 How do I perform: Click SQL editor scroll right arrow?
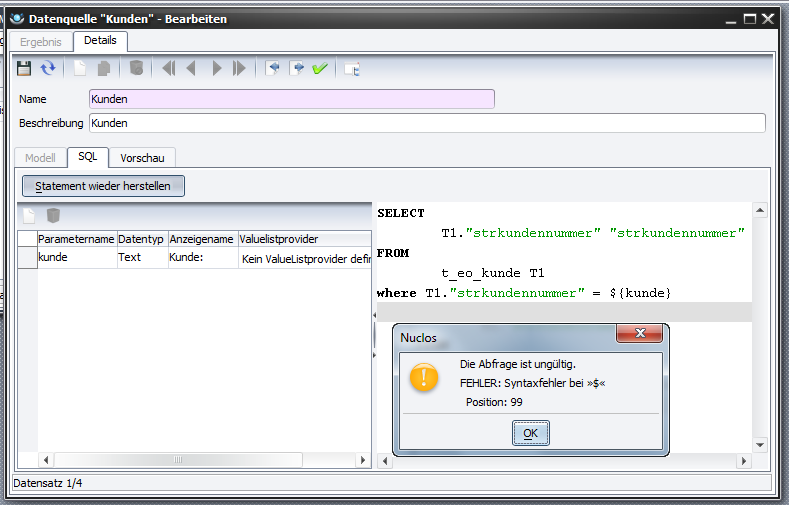point(744,461)
